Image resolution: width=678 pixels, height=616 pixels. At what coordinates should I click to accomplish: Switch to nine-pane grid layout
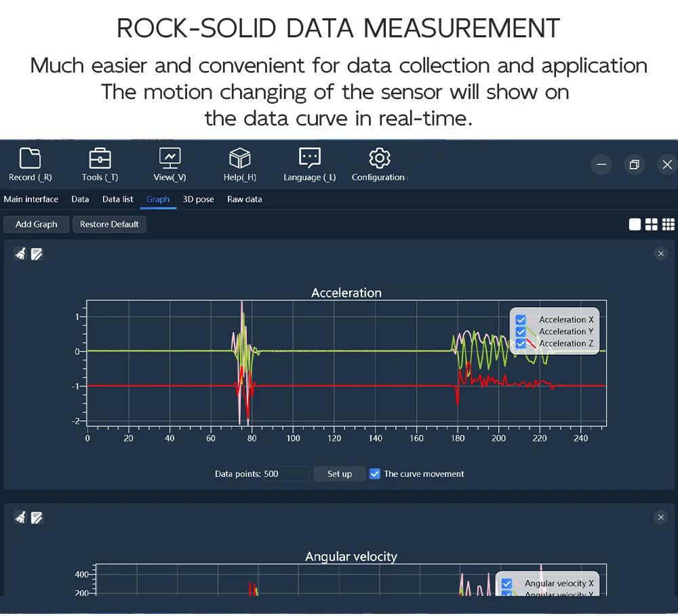(x=668, y=224)
